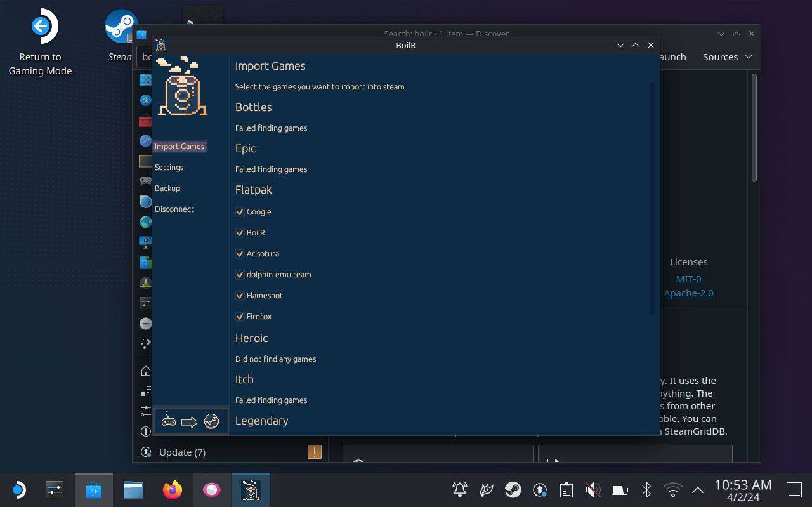
Task: Click the import-to-Steam button with controller icon
Action: (x=190, y=421)
